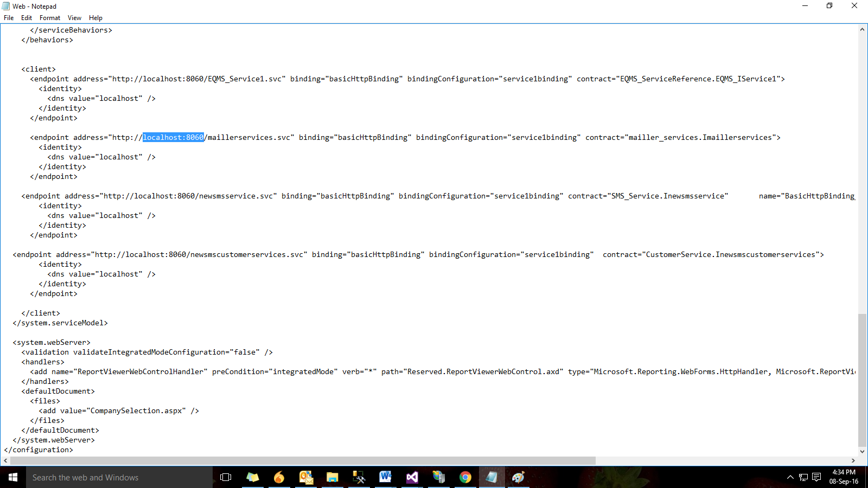Image resolution: width=868 pixels, height=488 pixels.
Task: Click the </behaviors> line
Action: click(x=47, y=40)
